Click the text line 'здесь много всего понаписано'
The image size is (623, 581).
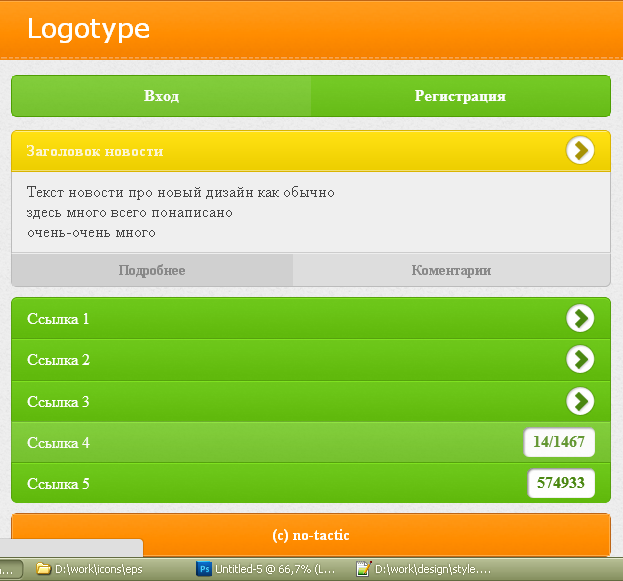point(130,213)
